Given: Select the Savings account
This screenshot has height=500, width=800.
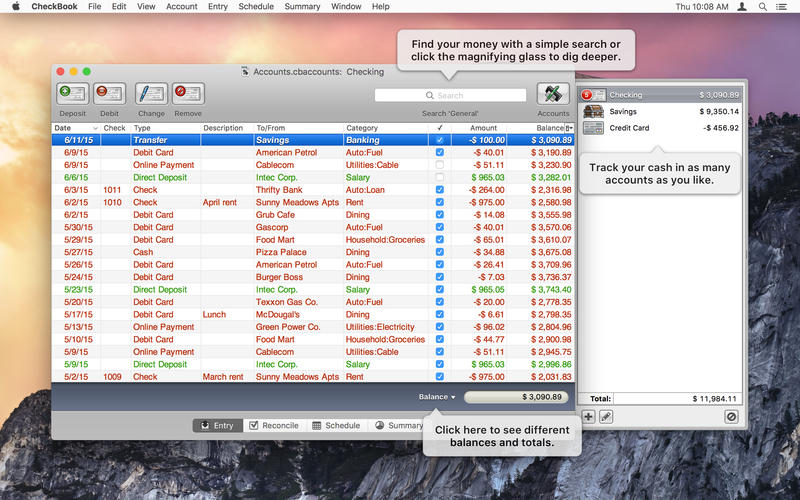Looking at the screenshot, I should coord(661,112).
